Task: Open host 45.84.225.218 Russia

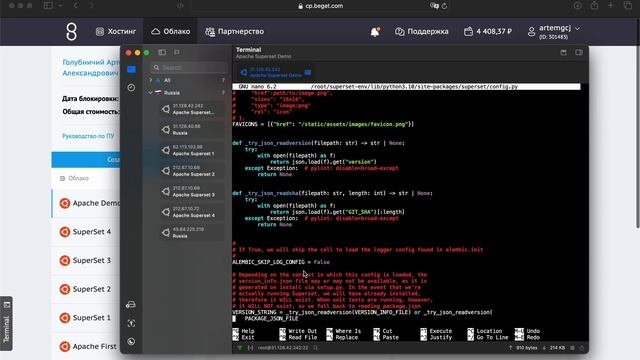Action: pos(192,233)
